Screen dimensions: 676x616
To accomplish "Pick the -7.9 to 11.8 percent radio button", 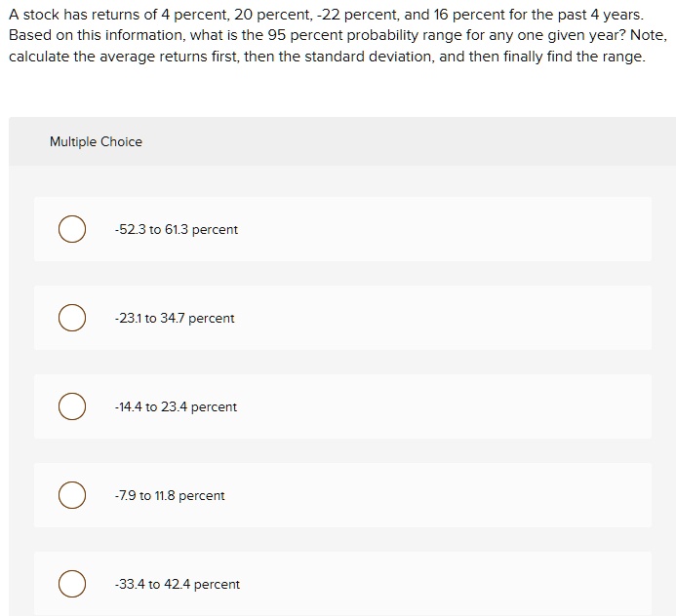I will (70, 496).
